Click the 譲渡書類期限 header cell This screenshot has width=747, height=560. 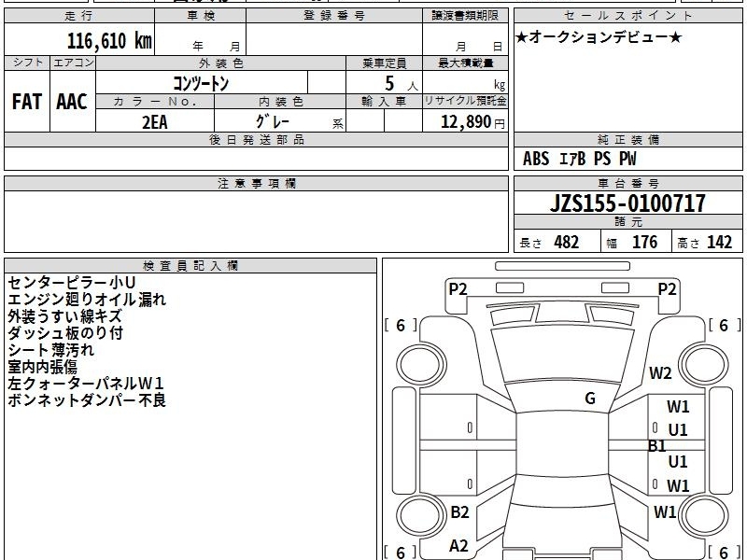click(x=465, y=16)
